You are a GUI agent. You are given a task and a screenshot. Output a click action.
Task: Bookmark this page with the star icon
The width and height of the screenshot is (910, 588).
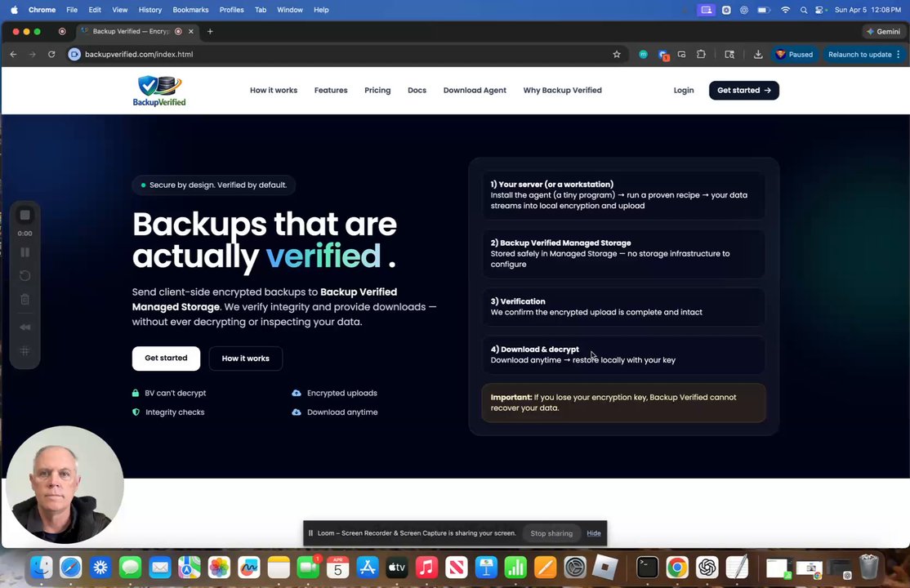click(x=617, y=55)
